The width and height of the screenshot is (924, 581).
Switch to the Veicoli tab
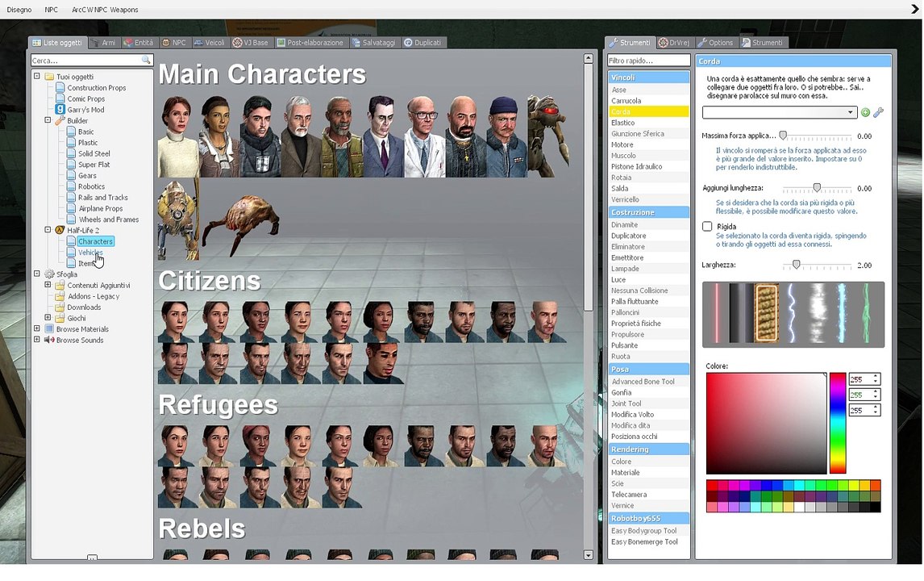pos(210,43)
